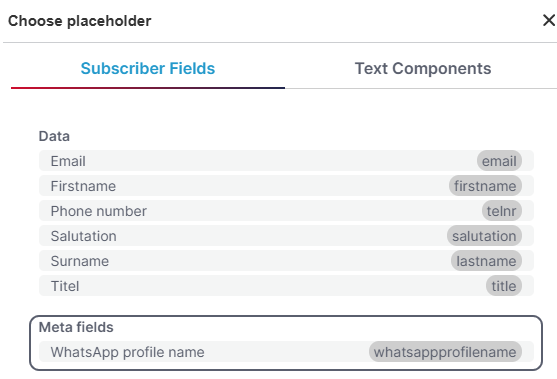Click the Data section heading

coord(54,136)
